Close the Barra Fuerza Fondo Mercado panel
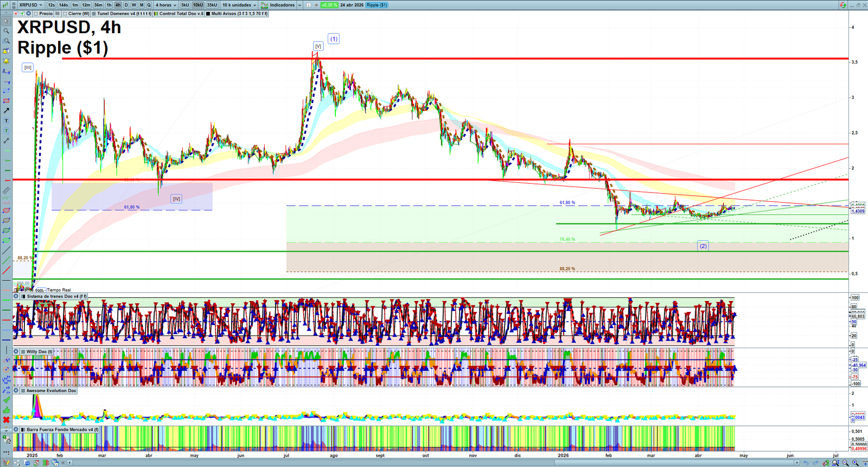Viewport: 868px width, 467px height. click(16, 430)
